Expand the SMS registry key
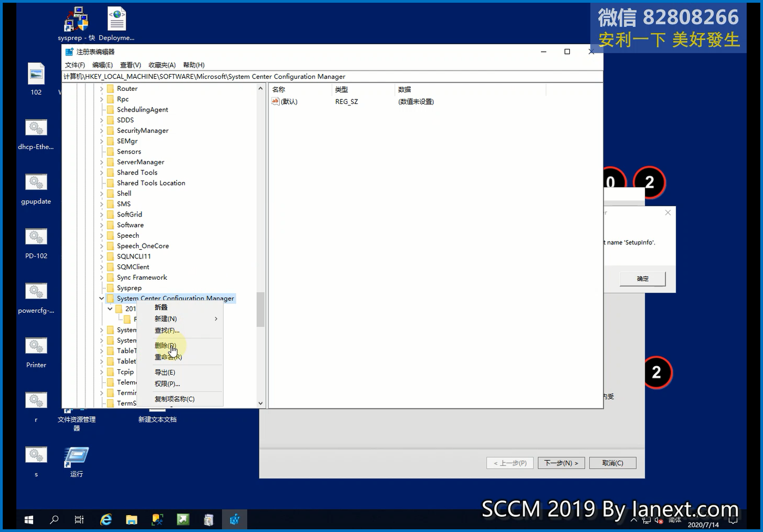 (101, 204)
